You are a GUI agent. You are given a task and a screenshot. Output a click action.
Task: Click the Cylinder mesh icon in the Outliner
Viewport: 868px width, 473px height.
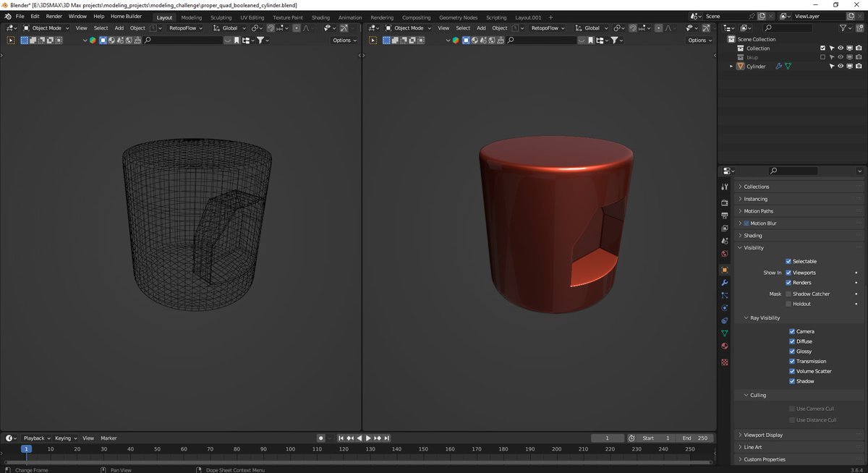[x=741, y=66]
